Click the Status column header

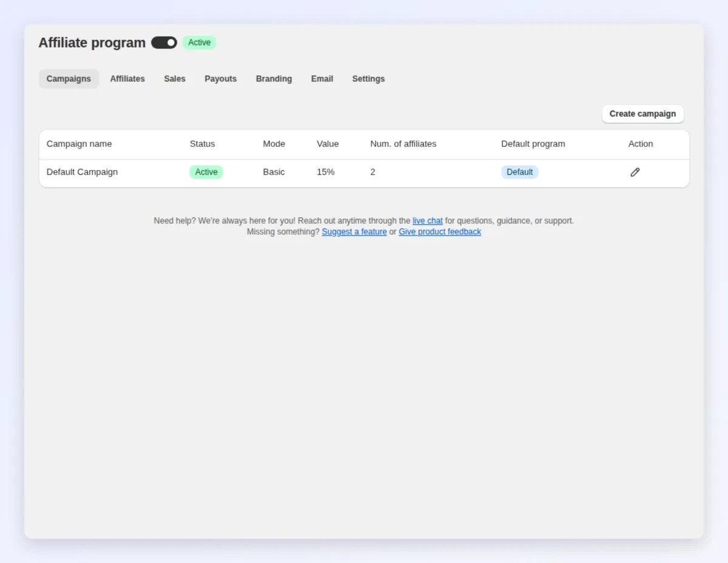click(202, 144)
